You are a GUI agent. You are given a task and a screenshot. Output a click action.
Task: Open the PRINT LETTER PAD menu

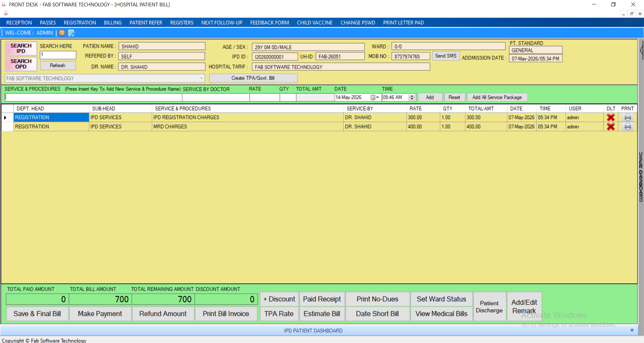(x=404, y=22)
